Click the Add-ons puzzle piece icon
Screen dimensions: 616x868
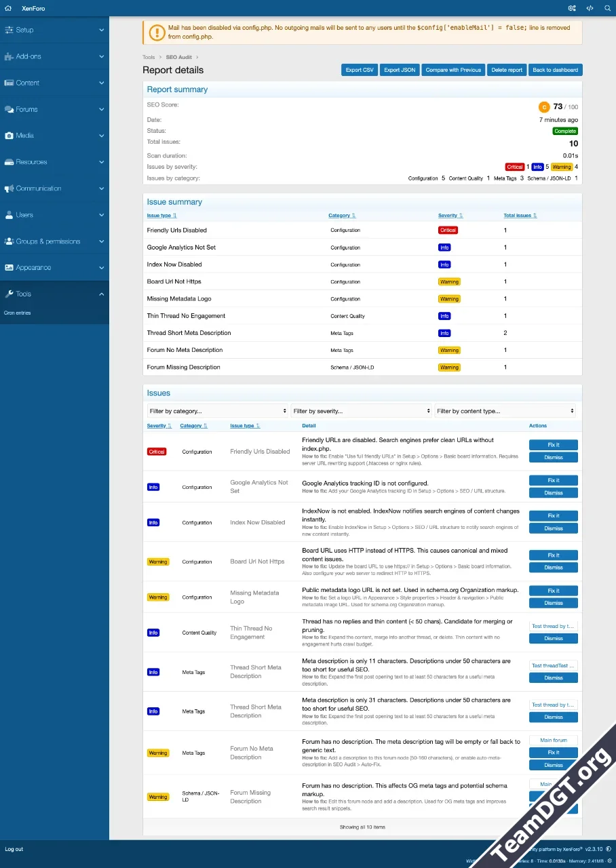[x=9, y=56]
